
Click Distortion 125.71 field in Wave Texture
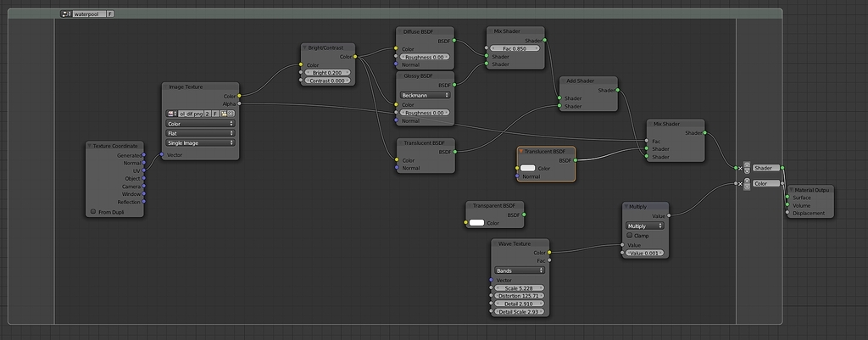click(520, 296)
